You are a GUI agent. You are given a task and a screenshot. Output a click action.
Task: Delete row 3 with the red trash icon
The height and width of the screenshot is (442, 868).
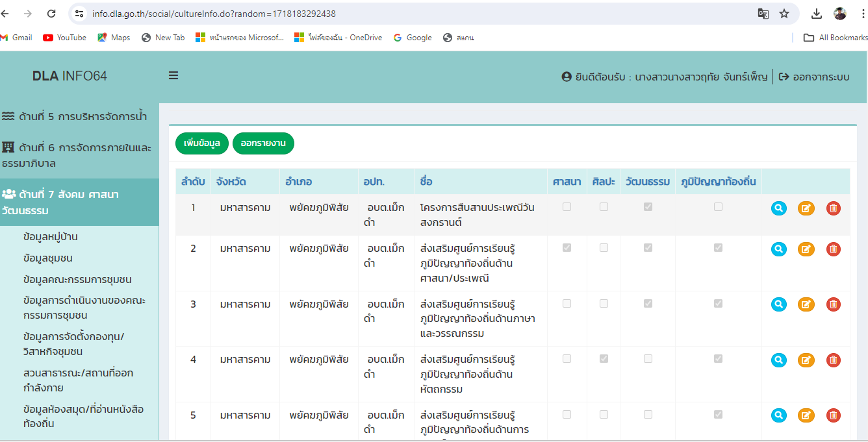click(834, 304)
